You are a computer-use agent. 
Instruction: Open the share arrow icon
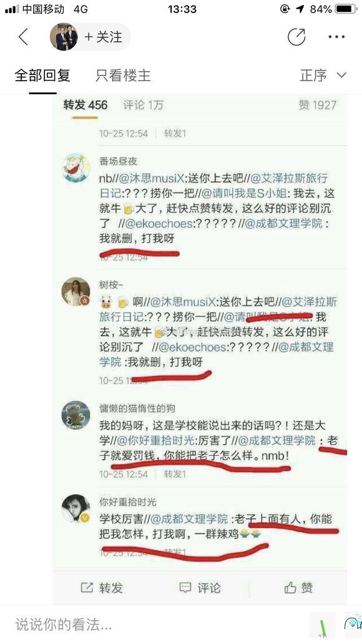click(x=296, y=37)
